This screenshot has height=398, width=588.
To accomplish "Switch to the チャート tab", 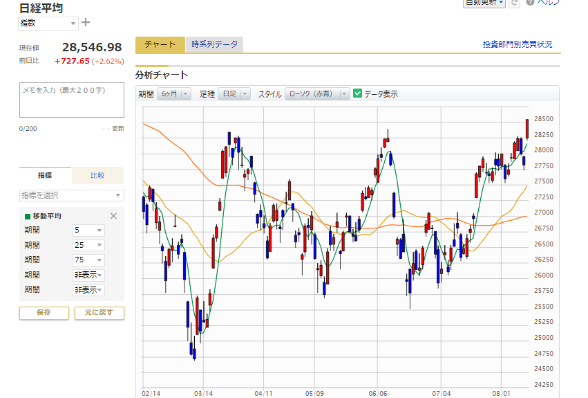I will (x=160, y=45).
